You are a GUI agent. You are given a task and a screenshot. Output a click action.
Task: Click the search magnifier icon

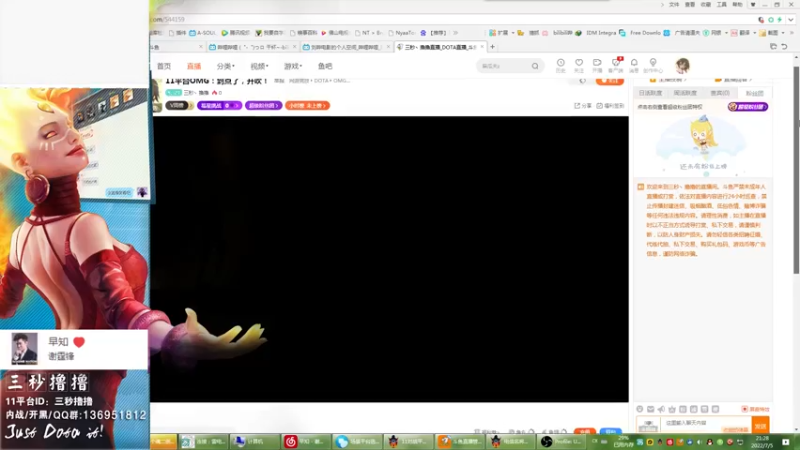pyautogui.click(x=535, y=66)
